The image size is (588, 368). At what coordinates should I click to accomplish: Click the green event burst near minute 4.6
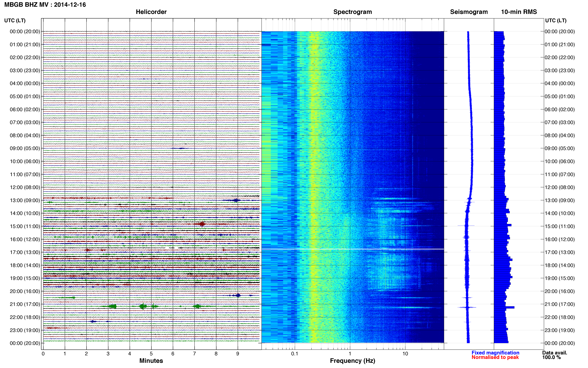143,306
